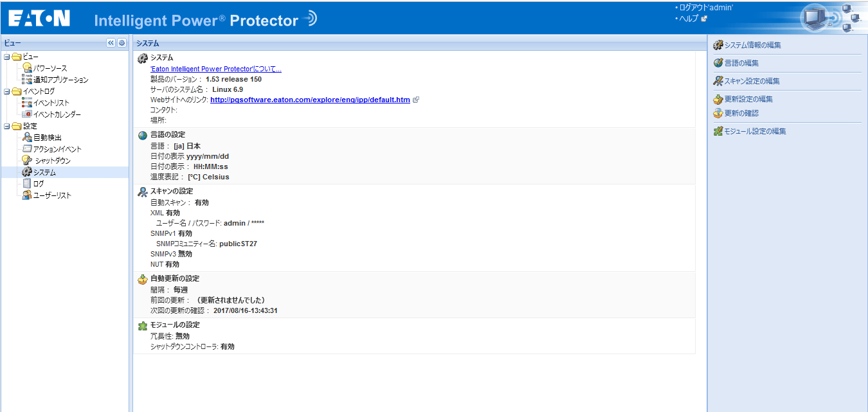Open the パワーソース view in the sidebar
Viewport: 868px width, 412px height.
coord(45,69)
